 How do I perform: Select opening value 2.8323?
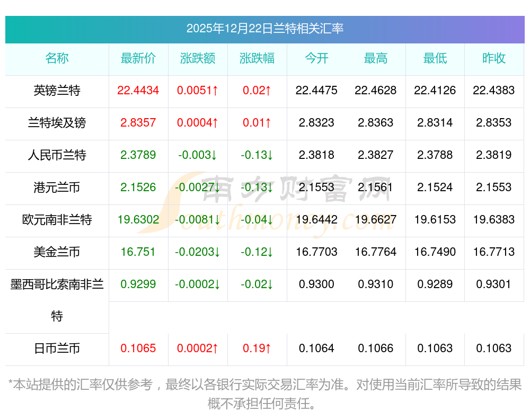tap(316, 122)
